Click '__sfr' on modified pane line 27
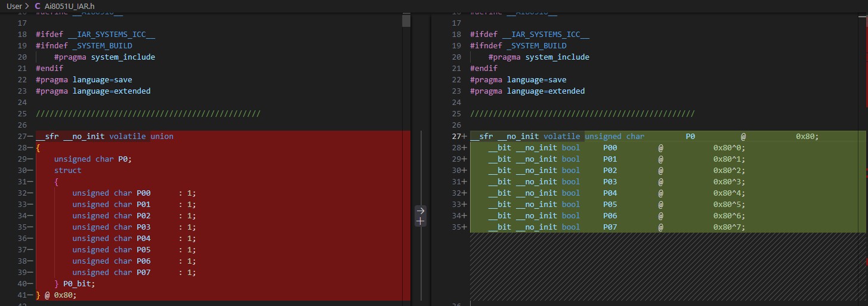Screen dimensions: 868x306 point(481,137)
